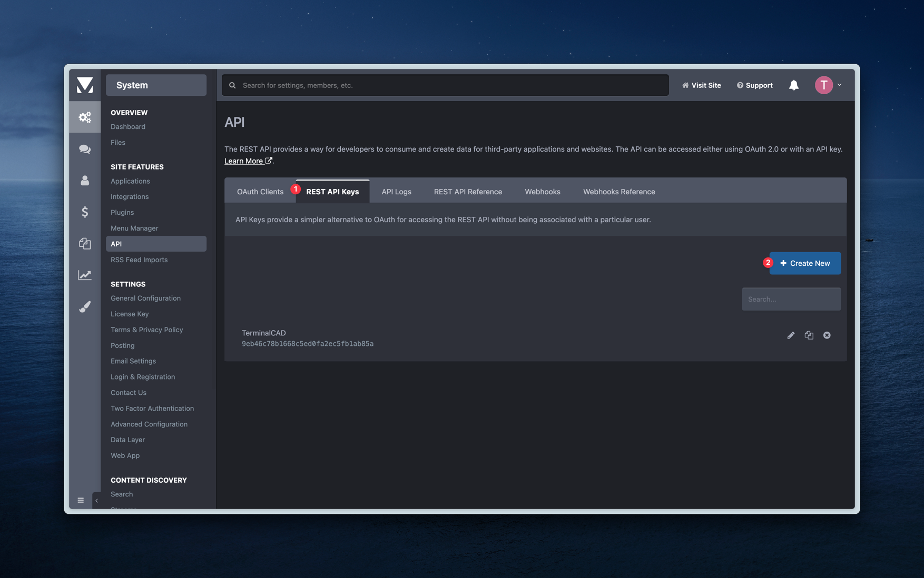Go to Two Factor Authentication settings
The width and height of the screenshot is (924, 578).
click(x=152, y=408)
